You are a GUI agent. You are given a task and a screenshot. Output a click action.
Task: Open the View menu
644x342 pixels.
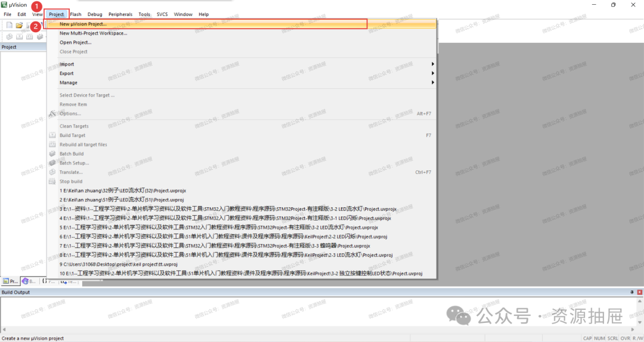(x=38, y=14)
